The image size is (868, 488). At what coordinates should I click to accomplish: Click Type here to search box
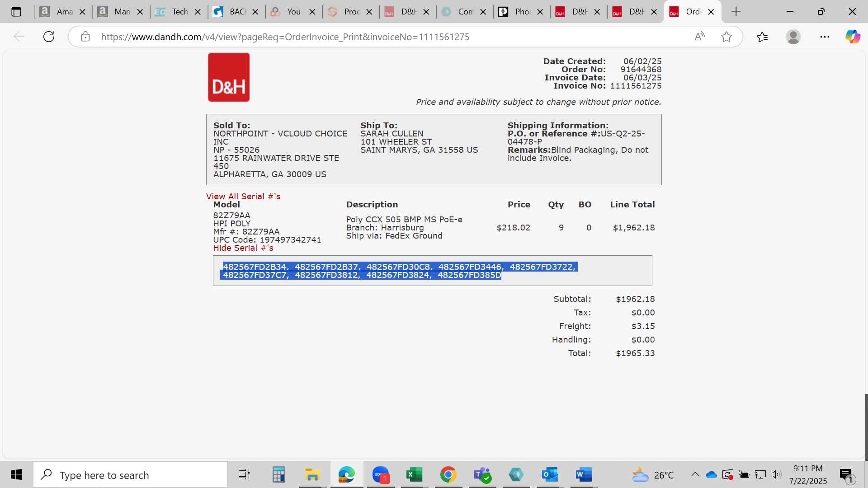131,474
